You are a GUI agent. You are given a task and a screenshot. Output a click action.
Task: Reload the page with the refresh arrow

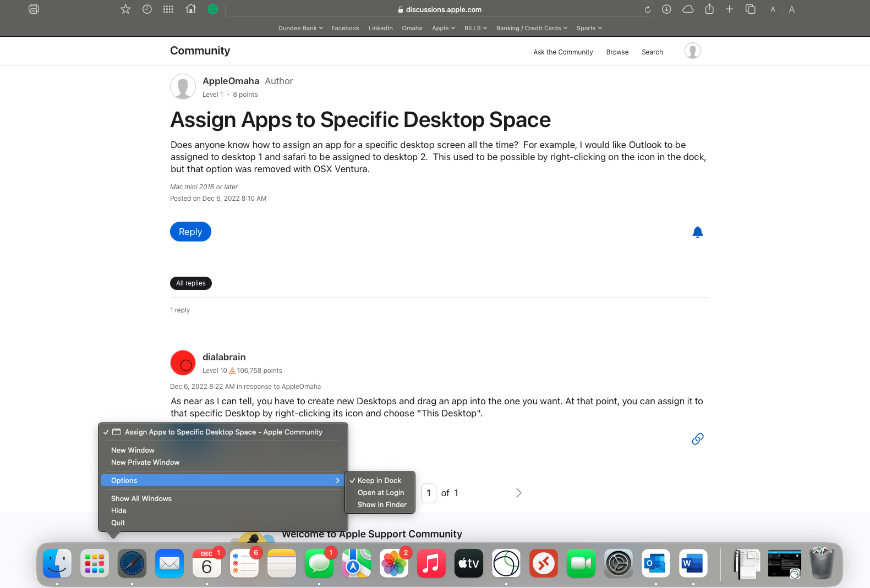tap(648, 9)
